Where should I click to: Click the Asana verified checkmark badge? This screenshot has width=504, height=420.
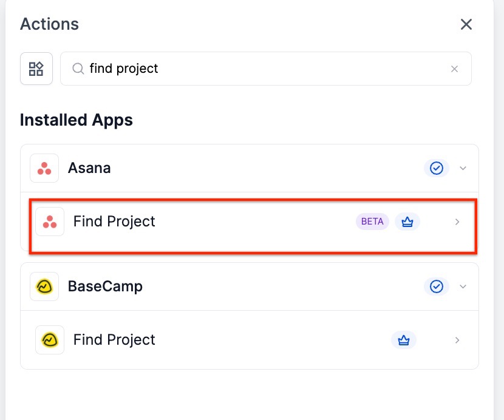436,168
